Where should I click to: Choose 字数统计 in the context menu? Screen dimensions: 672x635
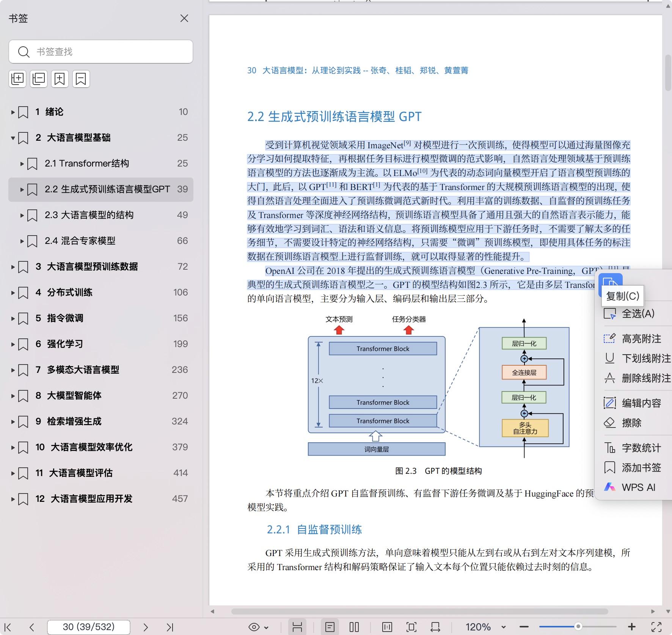click(641, 448)
